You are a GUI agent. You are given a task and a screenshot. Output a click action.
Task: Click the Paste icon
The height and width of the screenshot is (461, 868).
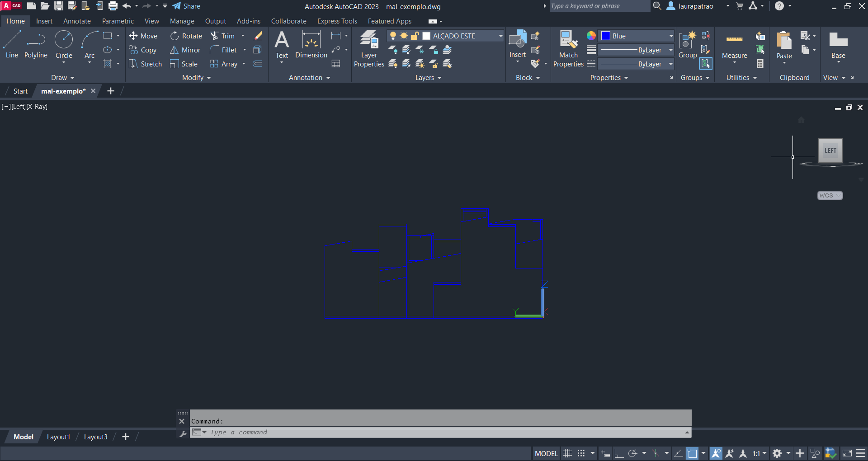click(x=784, y=45)
